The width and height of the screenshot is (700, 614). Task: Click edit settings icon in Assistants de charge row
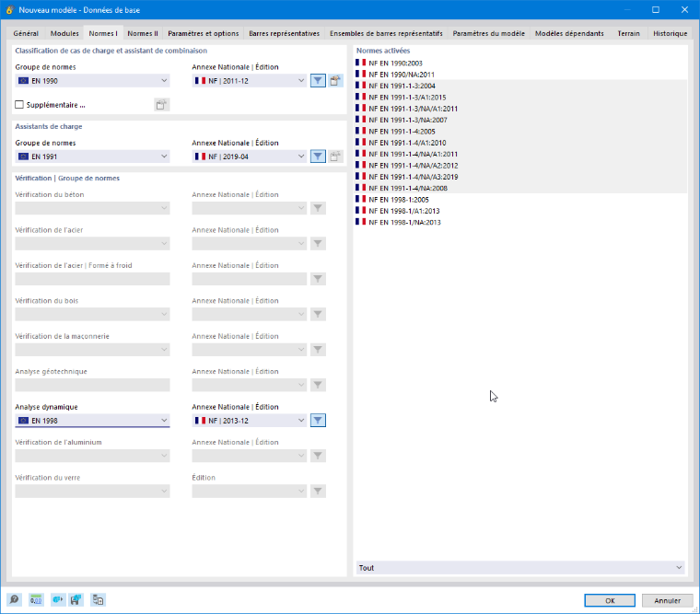coord(335,156)
